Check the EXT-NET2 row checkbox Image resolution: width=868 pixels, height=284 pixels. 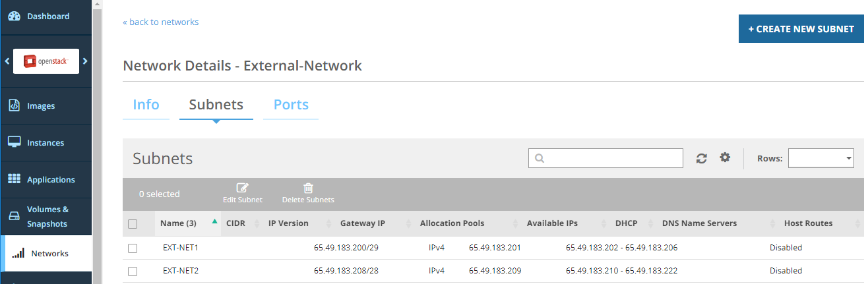click(133, 271)
